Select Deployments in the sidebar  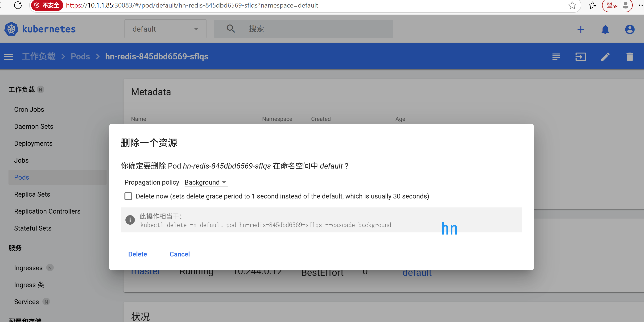coord(33,144)
